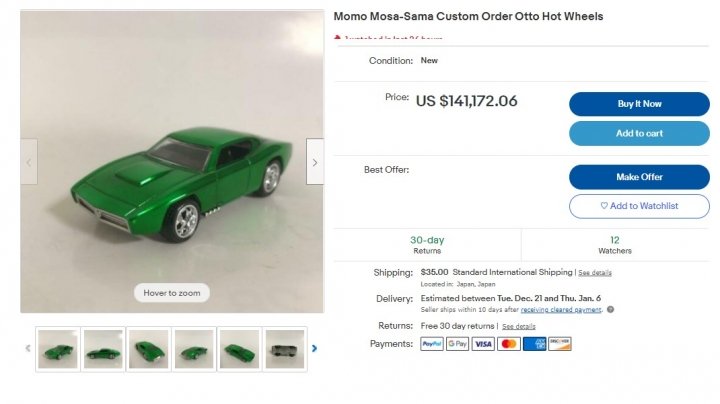This screenshot has height=404, width=720.
Task: Click the Buy It Now button
Action: click(639, 104)
